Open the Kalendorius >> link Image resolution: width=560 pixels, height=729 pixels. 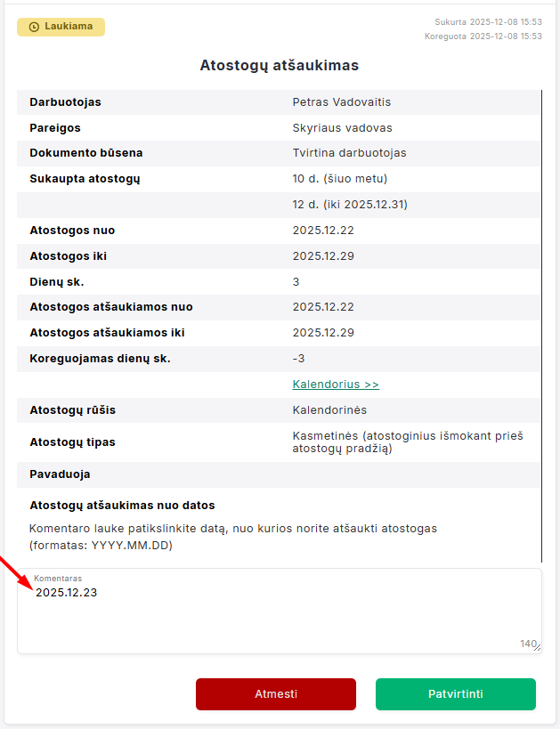(336, 385)
